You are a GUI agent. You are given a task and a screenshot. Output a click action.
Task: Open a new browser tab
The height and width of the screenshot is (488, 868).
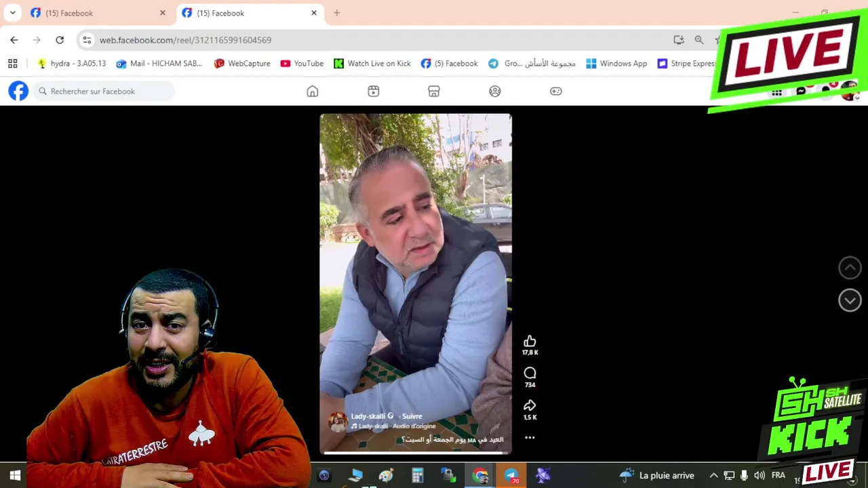point(337,13)
